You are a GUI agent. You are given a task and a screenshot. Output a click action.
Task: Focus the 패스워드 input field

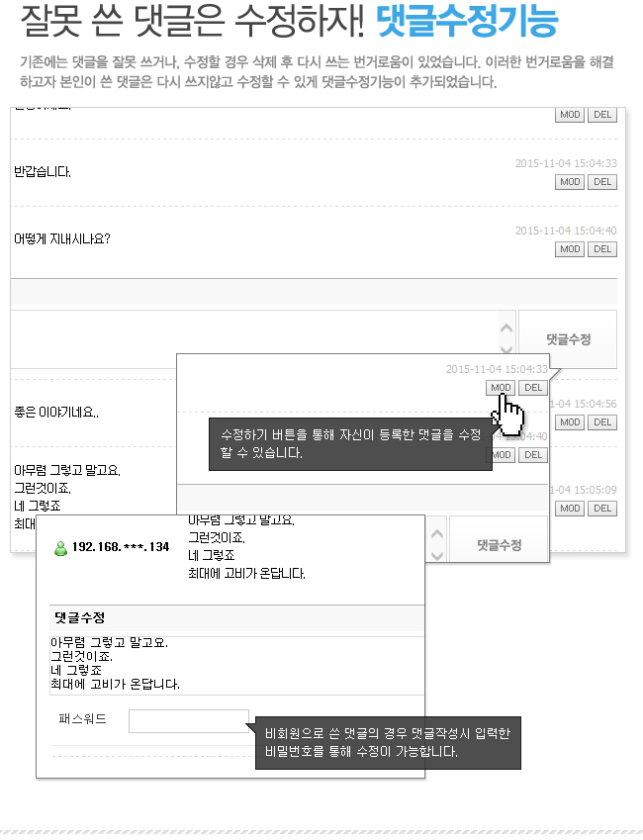[x=189, y=721]
